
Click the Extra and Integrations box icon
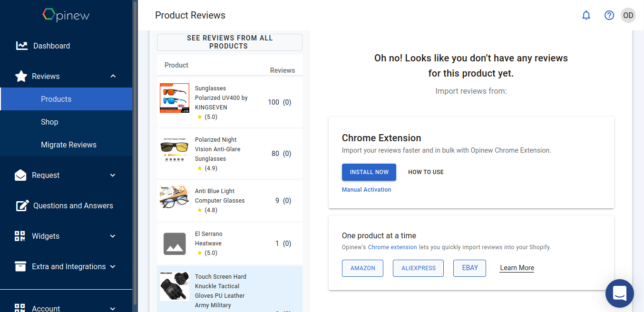tap(20, 266)
